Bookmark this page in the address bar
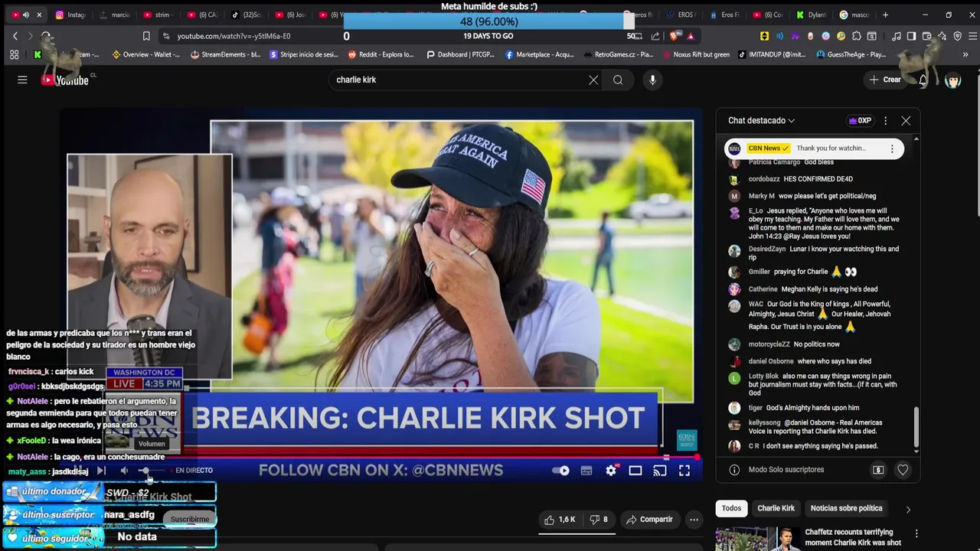 coord(146,36)
